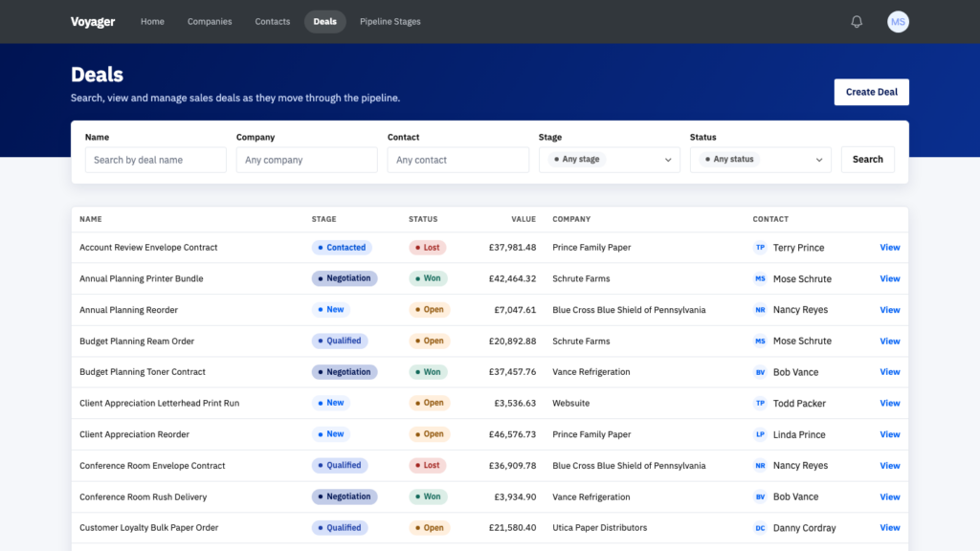View the Client Appreciation Reorder deal

point(890,434)
